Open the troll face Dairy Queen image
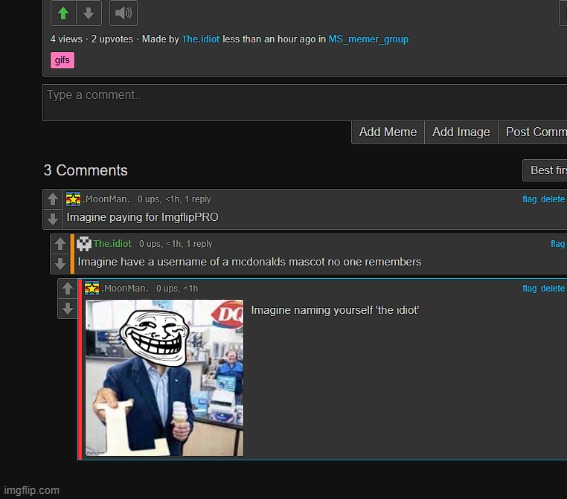The width and height of the screenshot is (567, 499). point(164,378)
